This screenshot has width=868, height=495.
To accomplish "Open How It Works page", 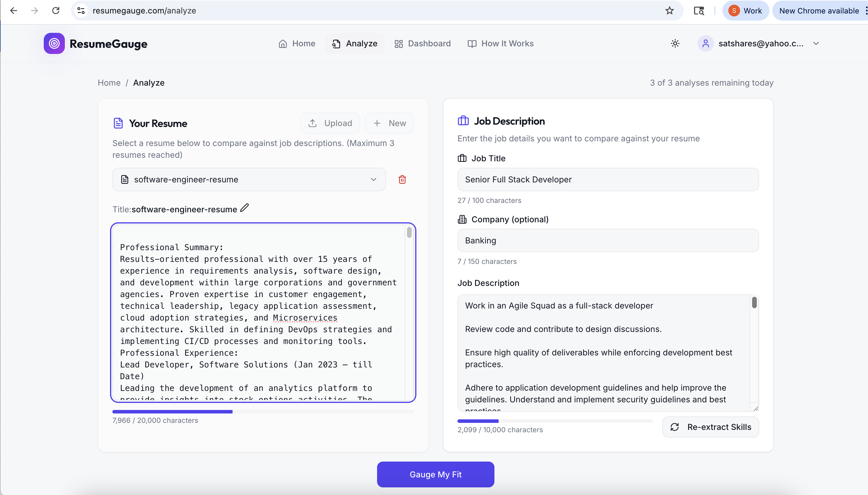I will [501, 43].
